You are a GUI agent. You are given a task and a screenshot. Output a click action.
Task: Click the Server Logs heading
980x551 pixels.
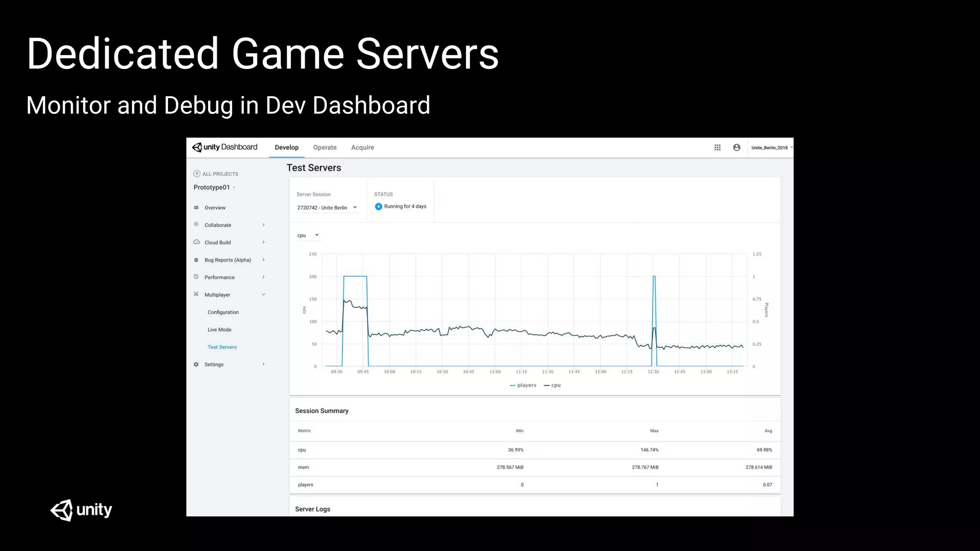tap(312, 509)
